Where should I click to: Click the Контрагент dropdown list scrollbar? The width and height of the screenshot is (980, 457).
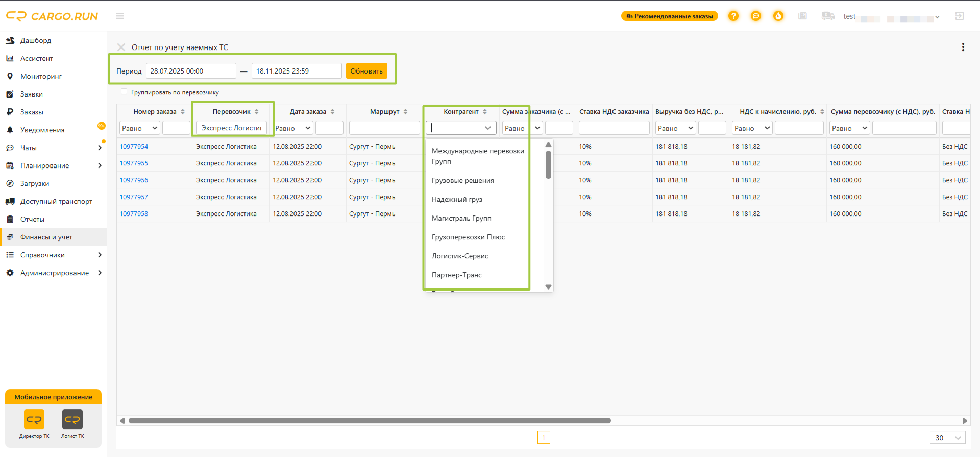coord(548,164)
